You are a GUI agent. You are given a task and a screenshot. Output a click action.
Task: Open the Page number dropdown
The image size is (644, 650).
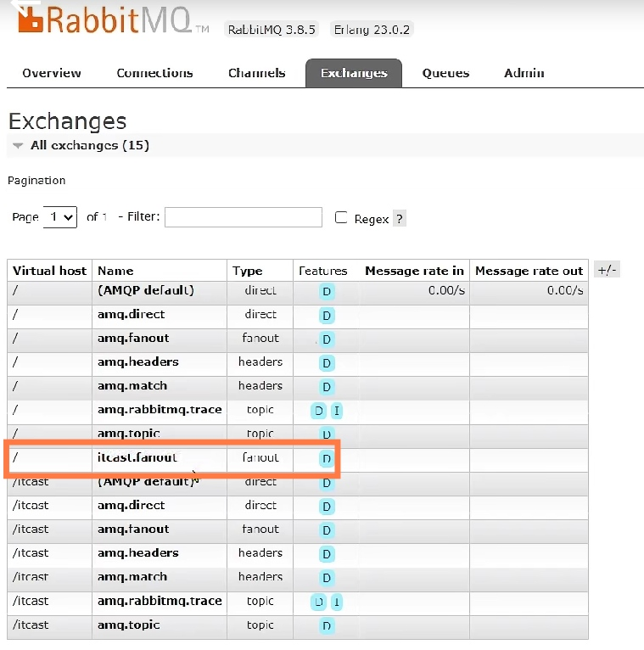[x=60, y=216]
